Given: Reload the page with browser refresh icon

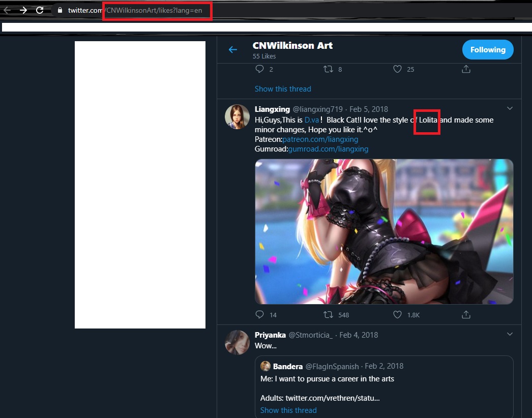Looking at the screenshot, I should coord(40,10).
